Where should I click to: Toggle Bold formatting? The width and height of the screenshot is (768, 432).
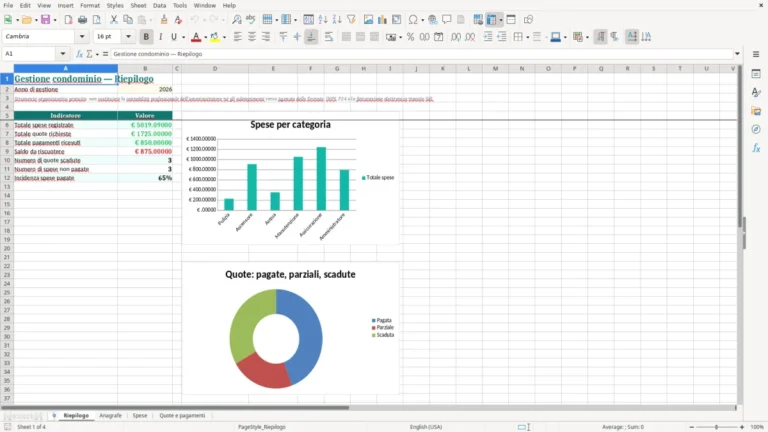point(146,37)
